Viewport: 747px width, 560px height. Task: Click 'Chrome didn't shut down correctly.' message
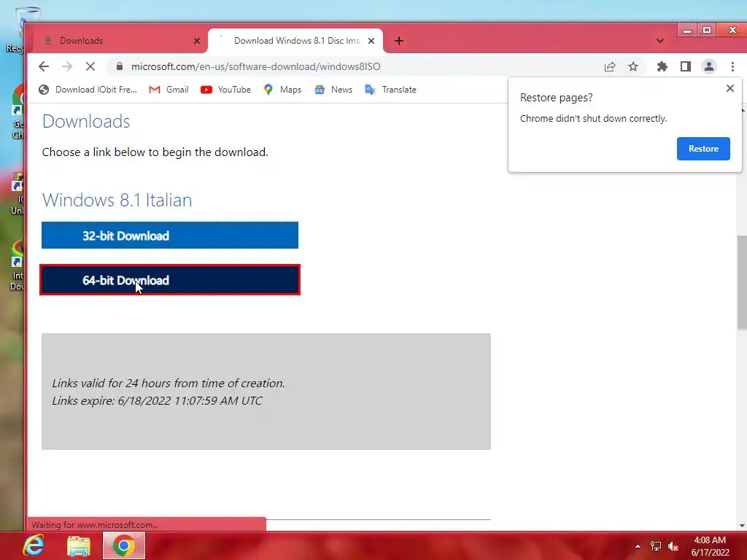[x=593, y=119]
